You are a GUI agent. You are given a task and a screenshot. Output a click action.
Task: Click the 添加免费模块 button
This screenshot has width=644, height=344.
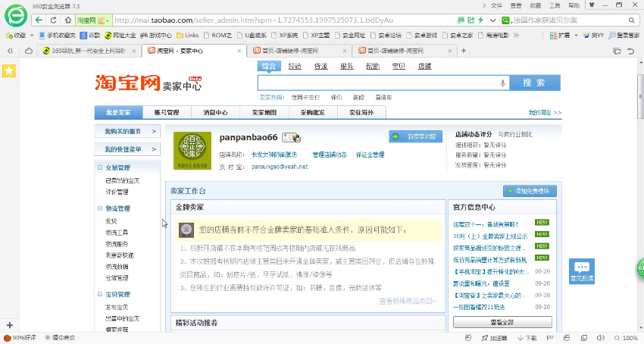530,191
